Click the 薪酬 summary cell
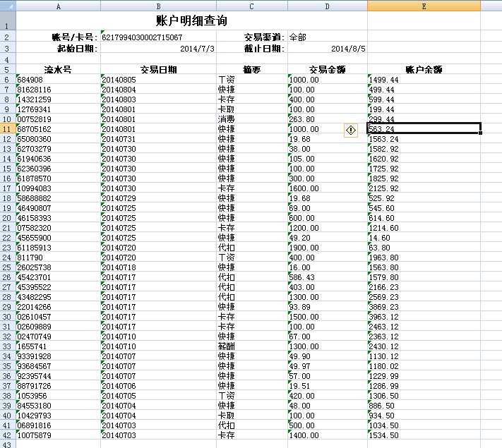Screen dimensions: 502x448 click(x=252, y=346)
